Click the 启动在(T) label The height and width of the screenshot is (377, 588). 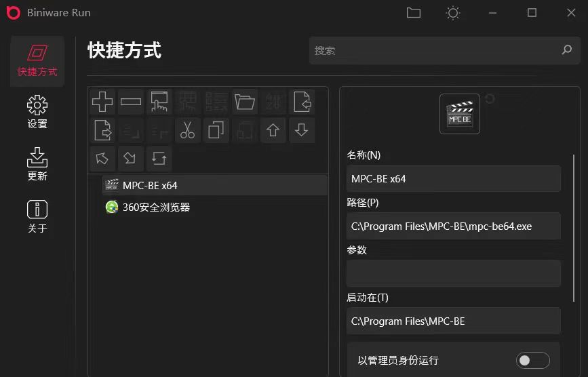pos(368,298)
